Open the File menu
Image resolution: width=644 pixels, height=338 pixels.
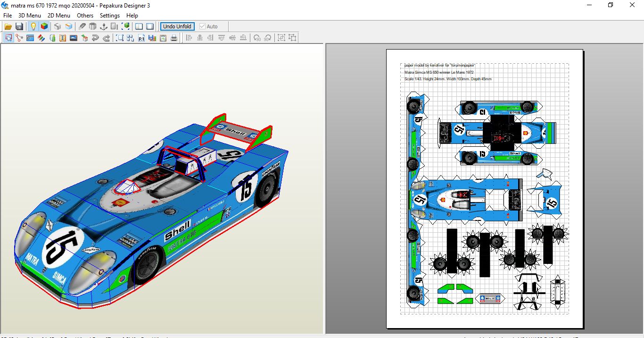click(8, 16)
